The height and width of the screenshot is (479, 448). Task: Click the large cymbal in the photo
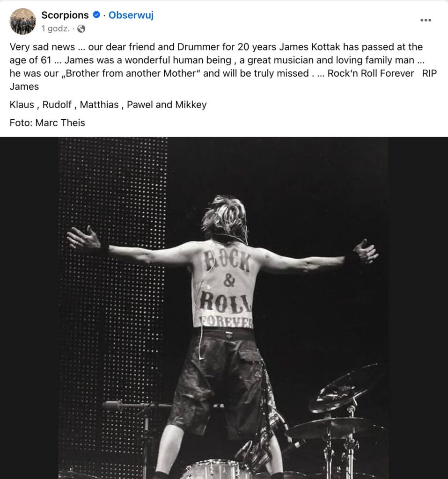click(x=345, y=388)
